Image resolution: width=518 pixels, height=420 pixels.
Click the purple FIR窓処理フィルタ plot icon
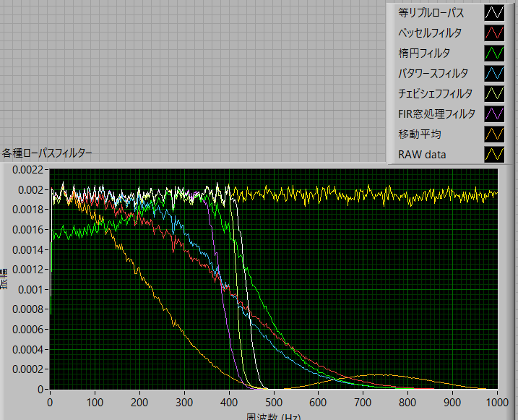pos(494,114)
